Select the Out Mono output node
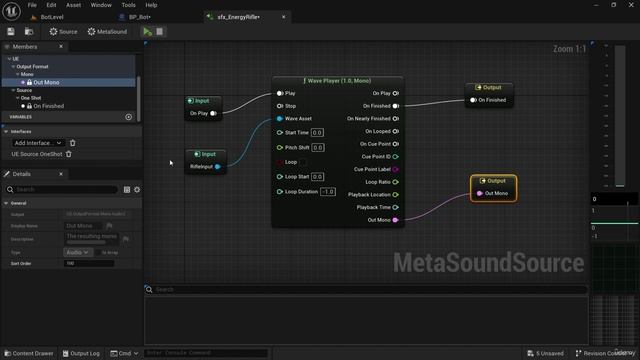640x360 pixels. [493, 188]
